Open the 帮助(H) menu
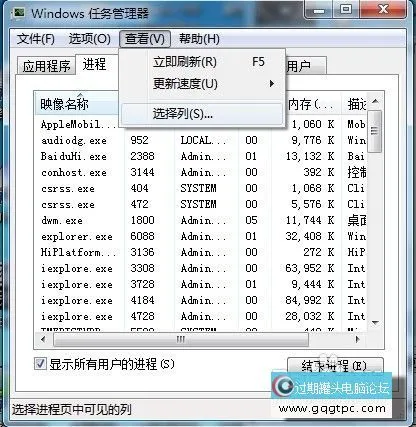The width and height of the screenshot is (416, 427). 199,39
